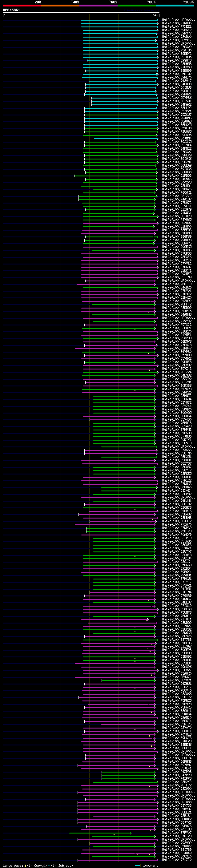The height and width of the screenshot is (868, 197).
Task: Click the red 20% identity legend segment
Action: click(x=22, y=6)
